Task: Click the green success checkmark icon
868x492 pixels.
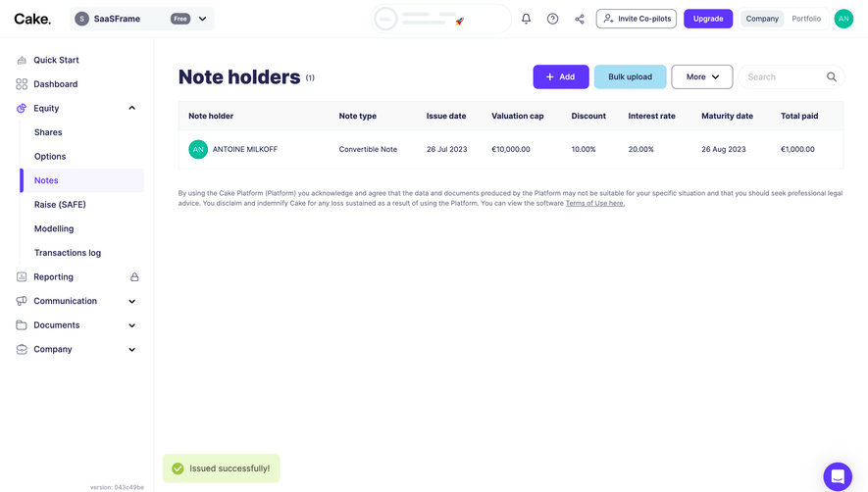Action: (x=178, y=468)
